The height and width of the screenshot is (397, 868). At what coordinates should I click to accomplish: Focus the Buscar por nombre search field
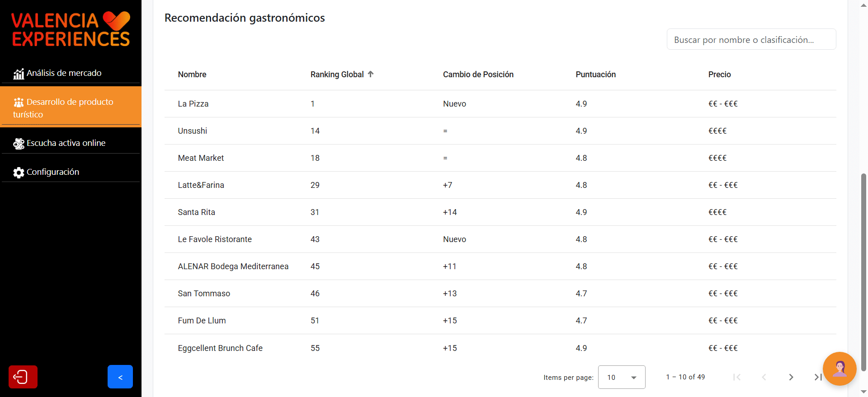click(x=751, y=40)
